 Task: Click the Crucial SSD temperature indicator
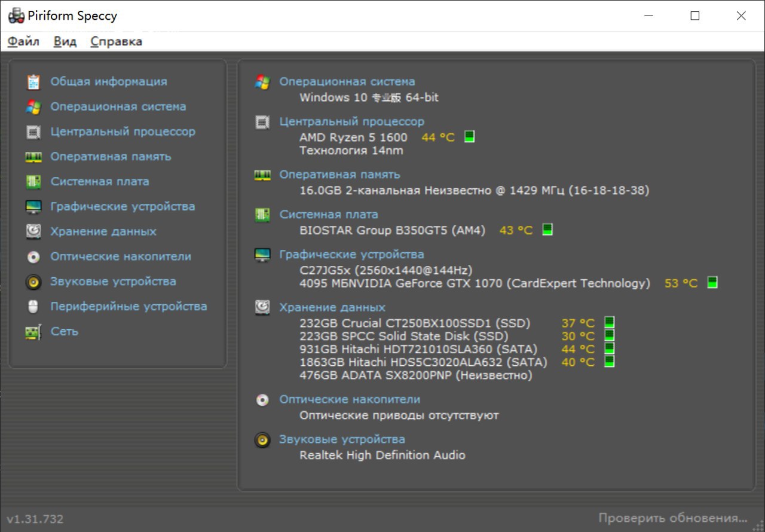609,323
